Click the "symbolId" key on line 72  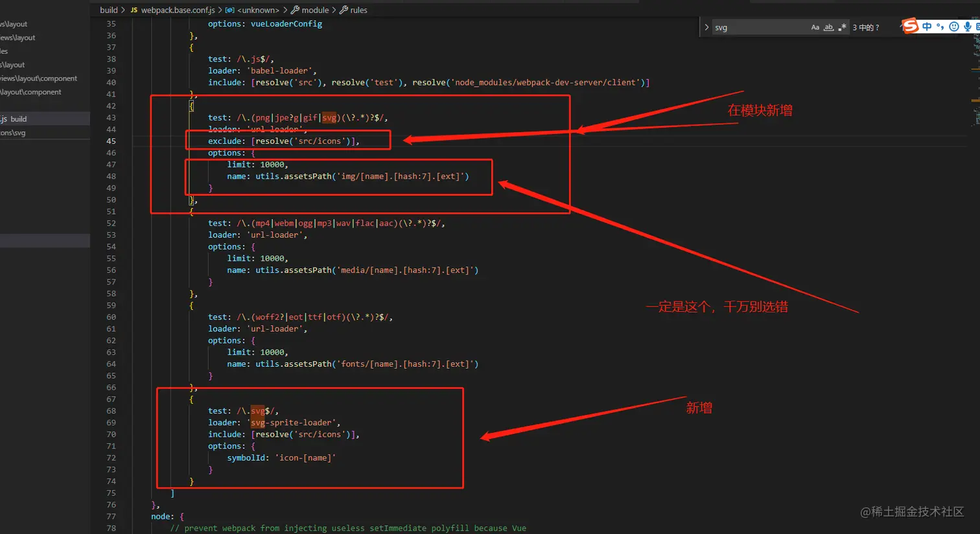(246, 458)
